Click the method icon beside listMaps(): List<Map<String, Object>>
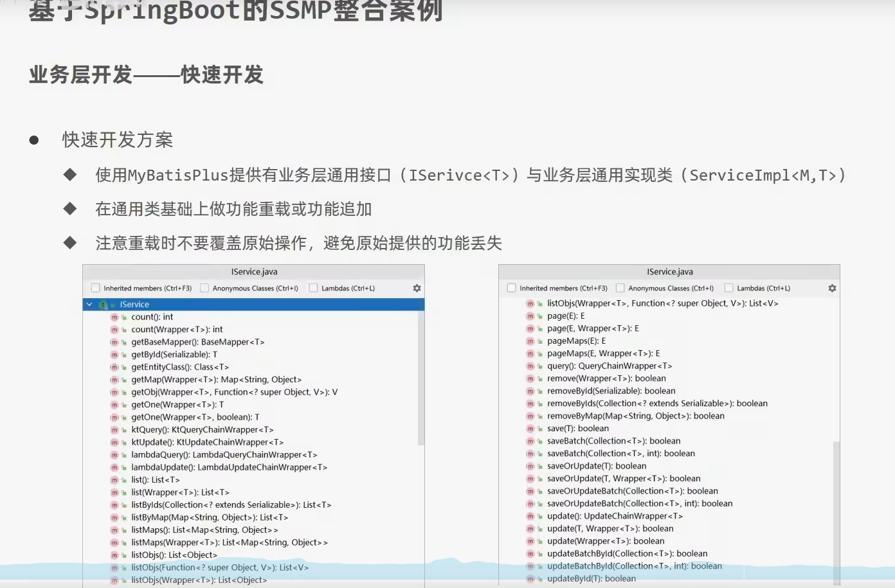This screenshot has height=588, width=895. coord(114,530)
